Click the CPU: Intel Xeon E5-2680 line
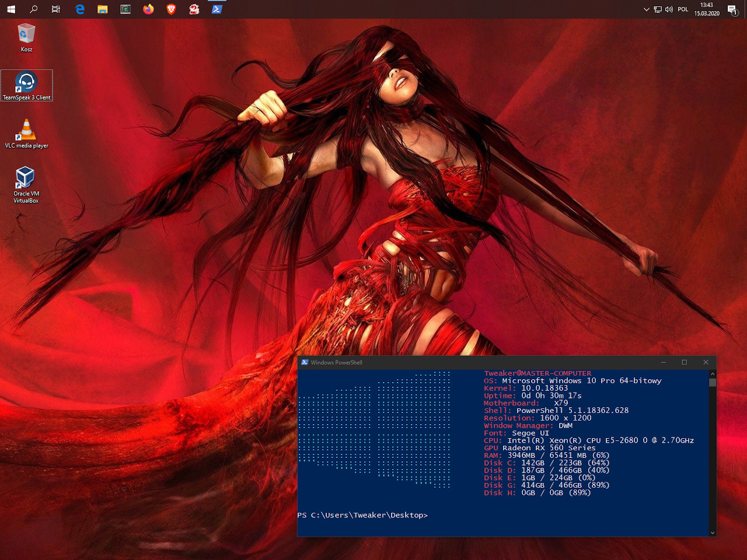Image resolution: width=747 pixels, height=560 pixels. (589, 440)
